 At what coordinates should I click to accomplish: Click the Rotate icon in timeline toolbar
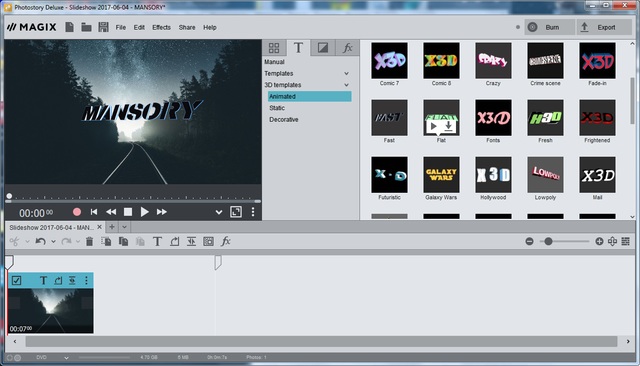click(174, 242)
